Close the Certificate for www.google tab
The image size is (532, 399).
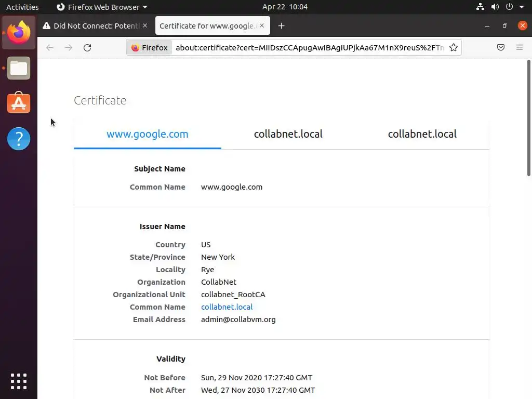262,25
